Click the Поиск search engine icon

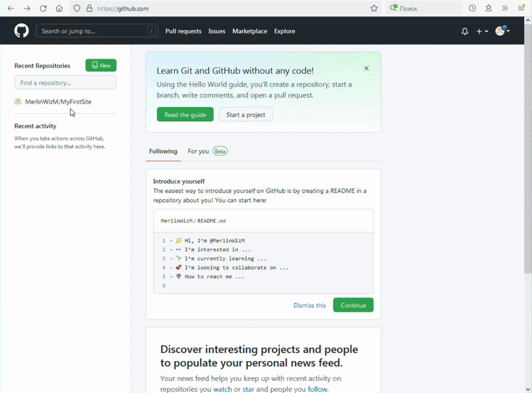point(394,8)
